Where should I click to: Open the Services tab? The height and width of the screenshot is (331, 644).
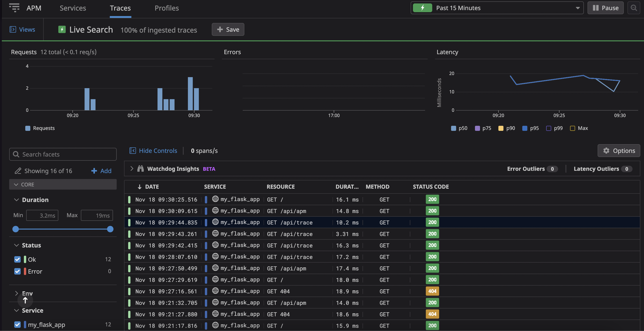point(73,8)
